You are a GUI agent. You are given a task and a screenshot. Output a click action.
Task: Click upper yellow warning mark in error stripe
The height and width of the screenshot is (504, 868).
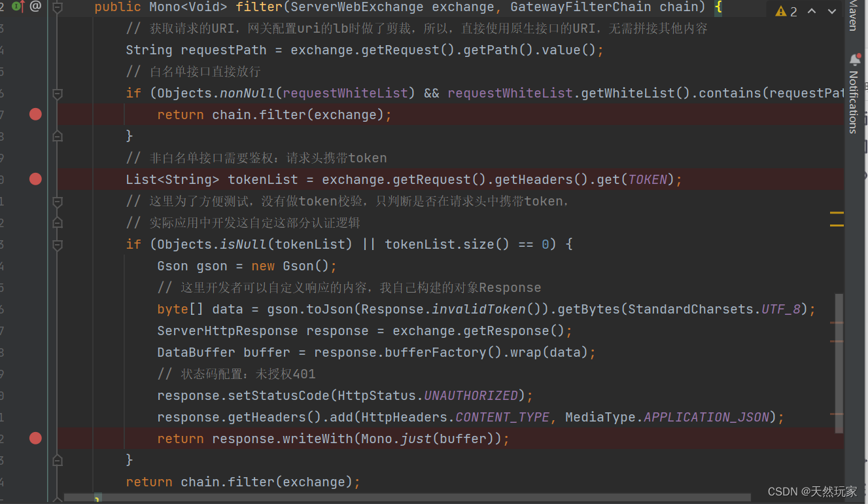click(x=837, y=213)
